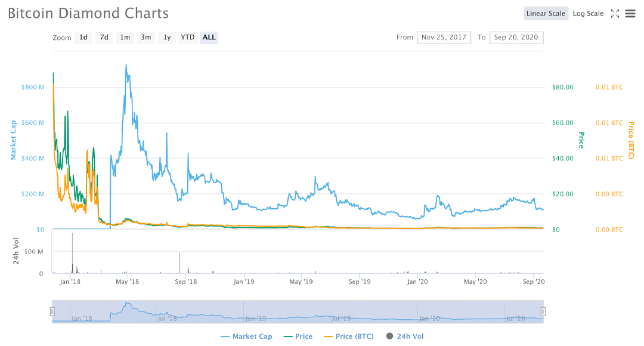Edit the From date field
The height and width of the screenshot is (346, 644).
click(444, 38)
